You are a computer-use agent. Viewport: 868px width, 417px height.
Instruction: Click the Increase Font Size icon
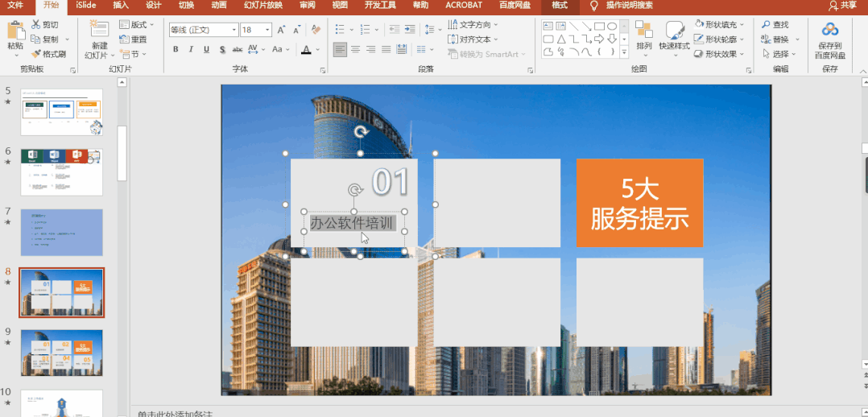click(x=281, y=30)
